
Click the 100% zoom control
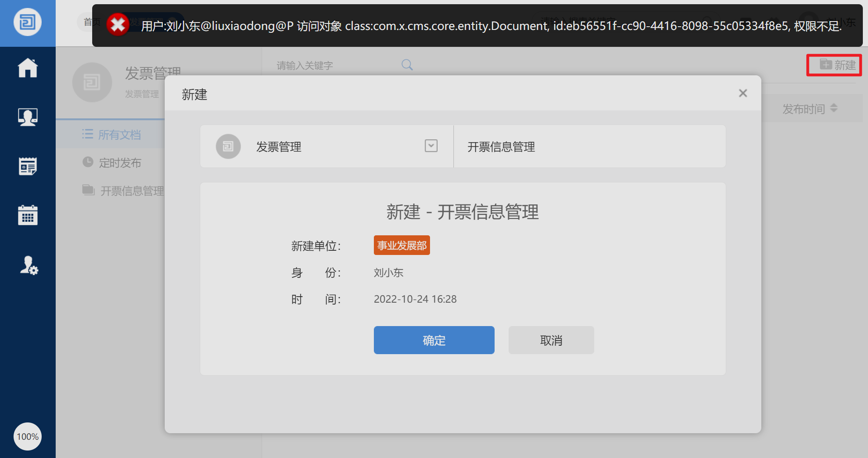click(x=28, y=436)
